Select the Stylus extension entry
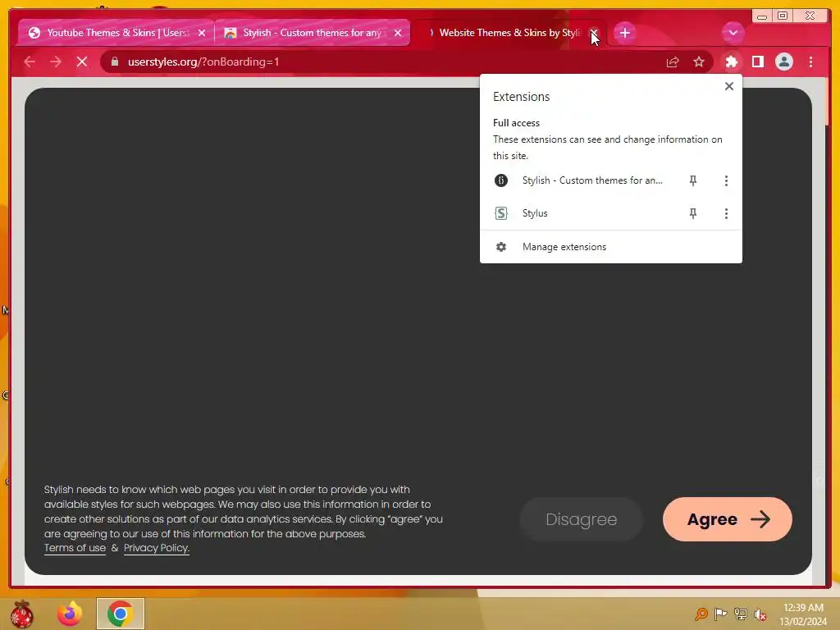This screenshot has width=840, height=630. 535,213
